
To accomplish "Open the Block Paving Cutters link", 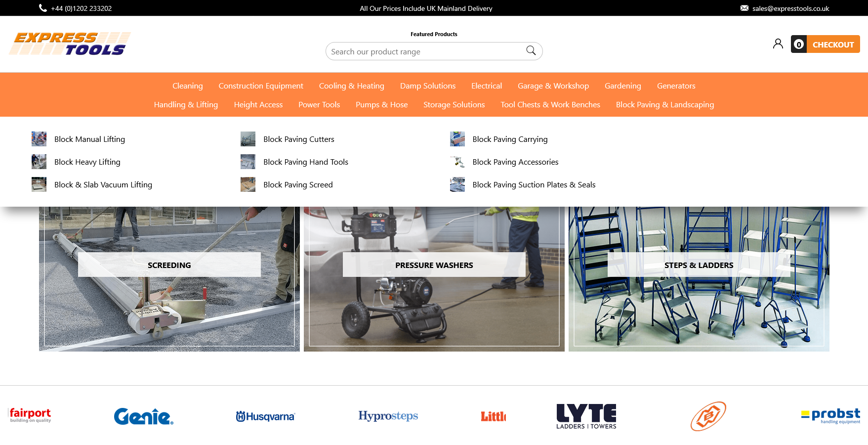I will pos(298,139).
